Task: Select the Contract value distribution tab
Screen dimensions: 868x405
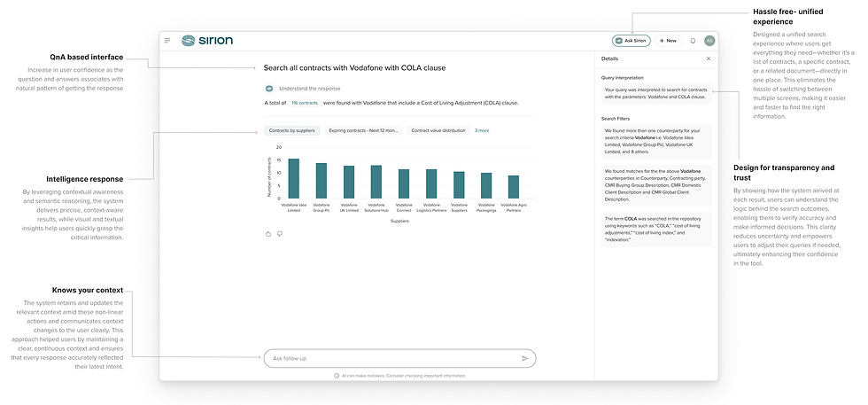Action: pos(438,131)
